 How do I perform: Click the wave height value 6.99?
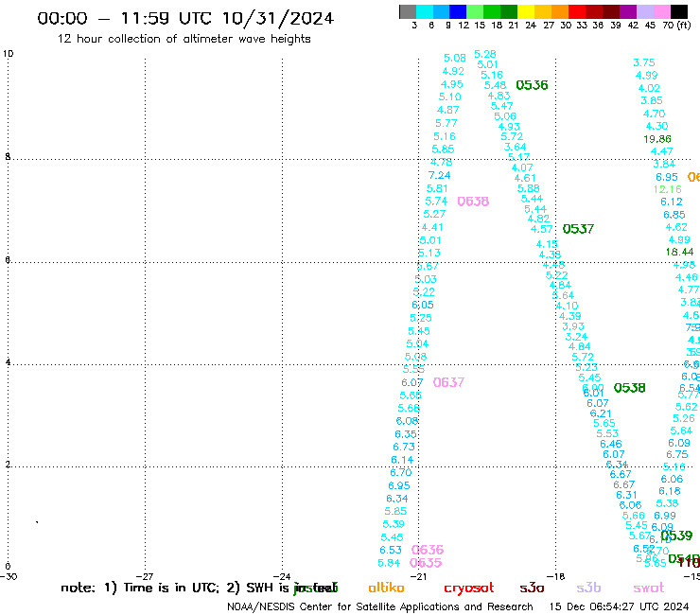[665, 516]
